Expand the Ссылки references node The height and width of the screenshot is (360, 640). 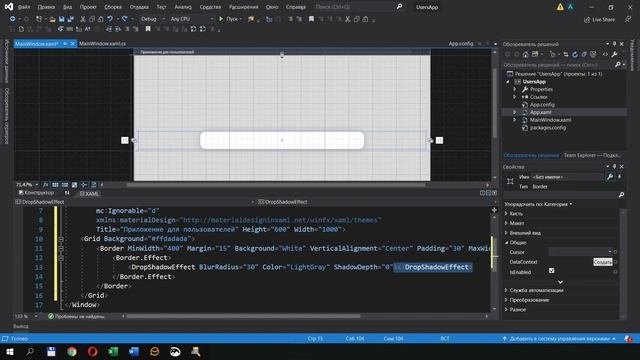pyautogui.click(x=515, y=97)
